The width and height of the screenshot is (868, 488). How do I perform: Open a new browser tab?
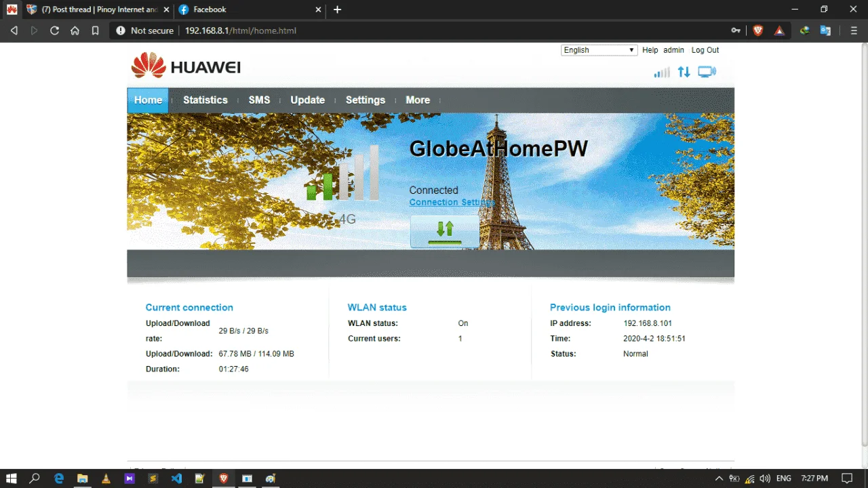(337, 9)
